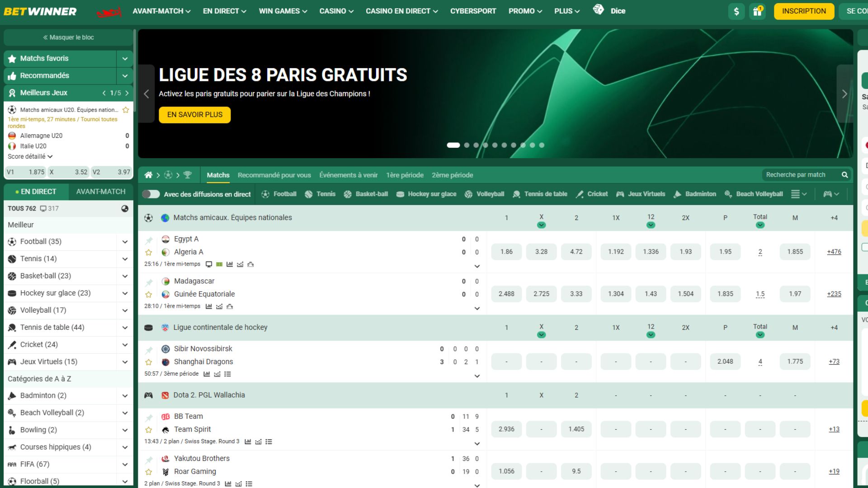Screen dimensions: 868x488
Task: Click the Recherche par match search field
Action: click(800, 174)
